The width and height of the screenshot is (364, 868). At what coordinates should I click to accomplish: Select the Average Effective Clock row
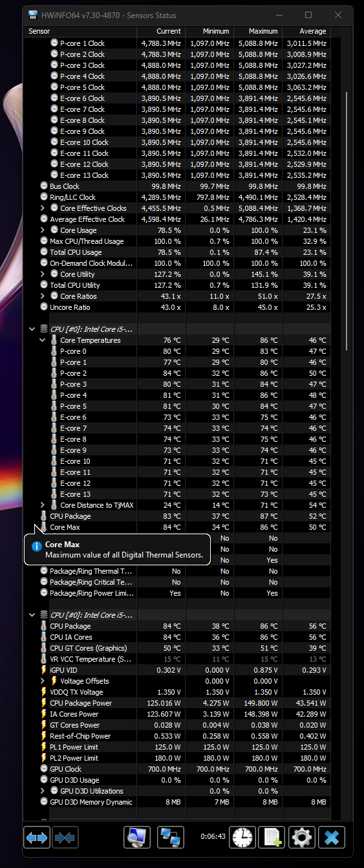click(178, 219)
